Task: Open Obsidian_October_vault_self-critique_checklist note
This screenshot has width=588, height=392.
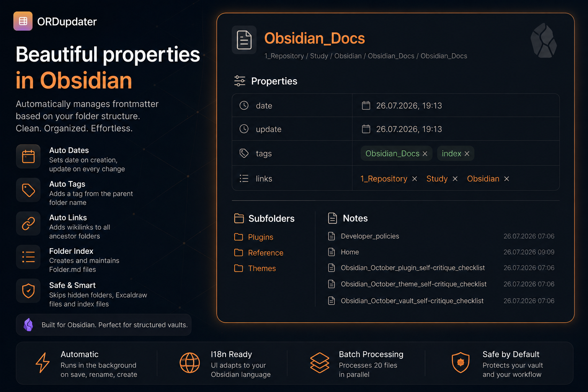Action: point(412,301)
